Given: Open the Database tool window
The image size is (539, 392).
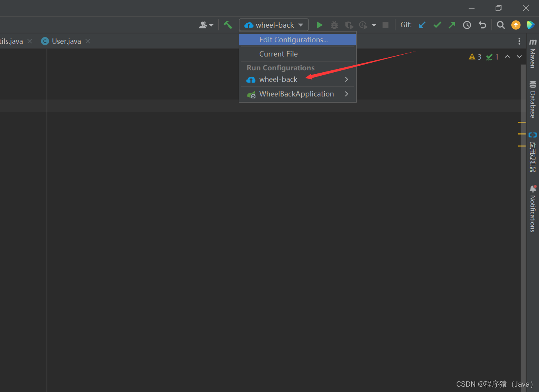Looking at the screenshot, I should coord(533,100).
